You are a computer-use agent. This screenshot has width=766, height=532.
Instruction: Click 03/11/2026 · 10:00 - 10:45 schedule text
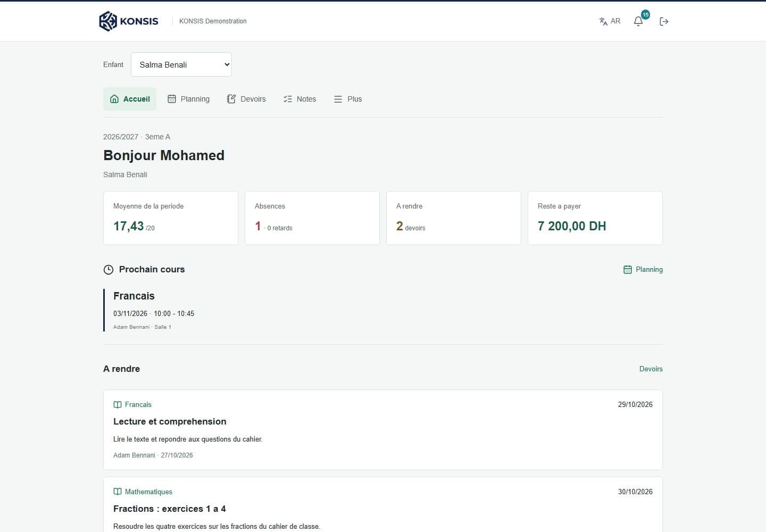[x=154, y=313]
